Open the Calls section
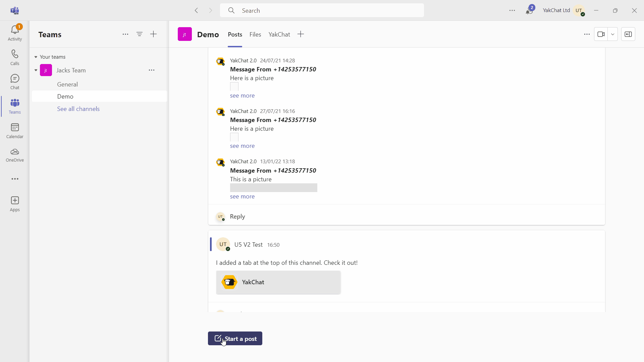This screenshot has width=644, height=362. 15,57
